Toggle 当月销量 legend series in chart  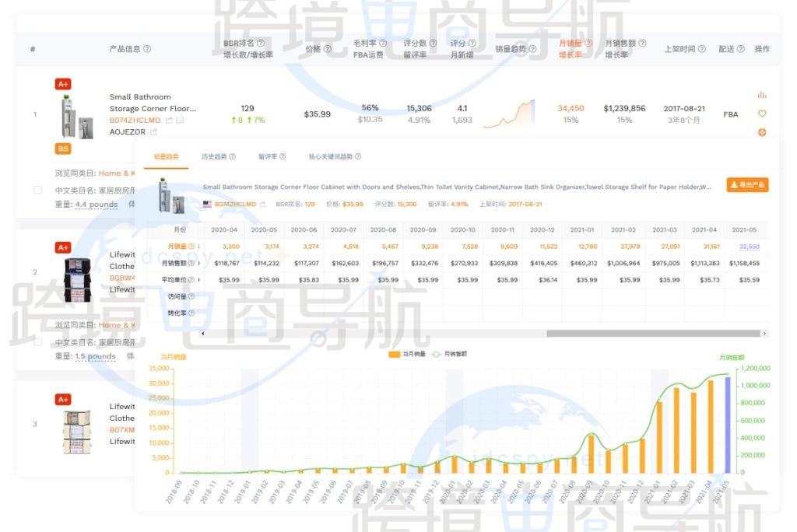(406, 354)
